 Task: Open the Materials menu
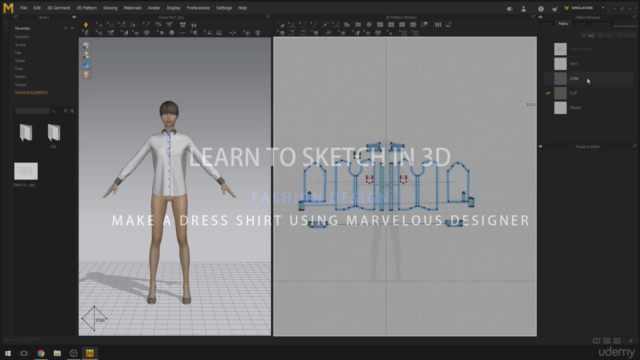coord(132,8)
